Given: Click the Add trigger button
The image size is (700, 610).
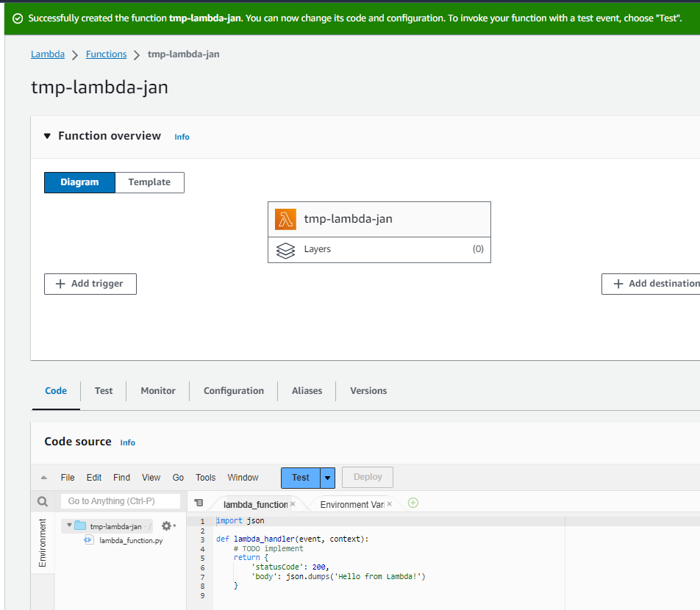Looking at the screenshot, I should pyautogui.click(x=90, y=284).
